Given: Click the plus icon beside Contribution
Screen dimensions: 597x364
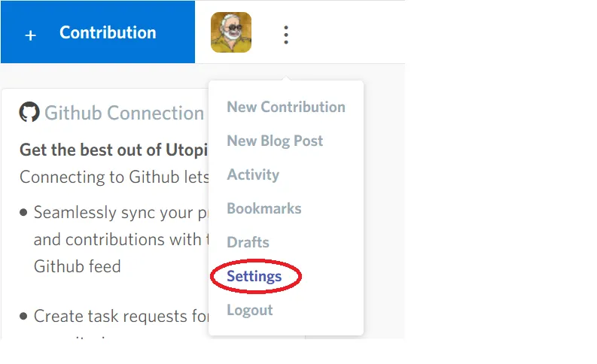Looking at the screenshot, I should click(30, 35).
